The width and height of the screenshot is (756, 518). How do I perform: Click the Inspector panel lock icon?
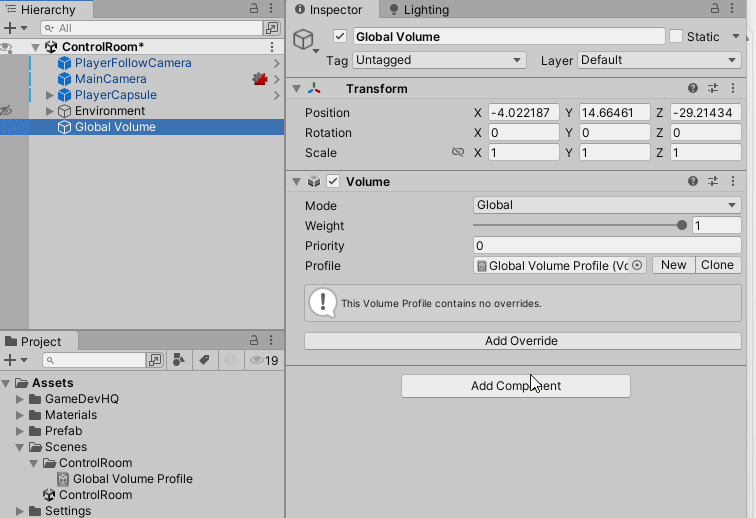pos(715,8)
